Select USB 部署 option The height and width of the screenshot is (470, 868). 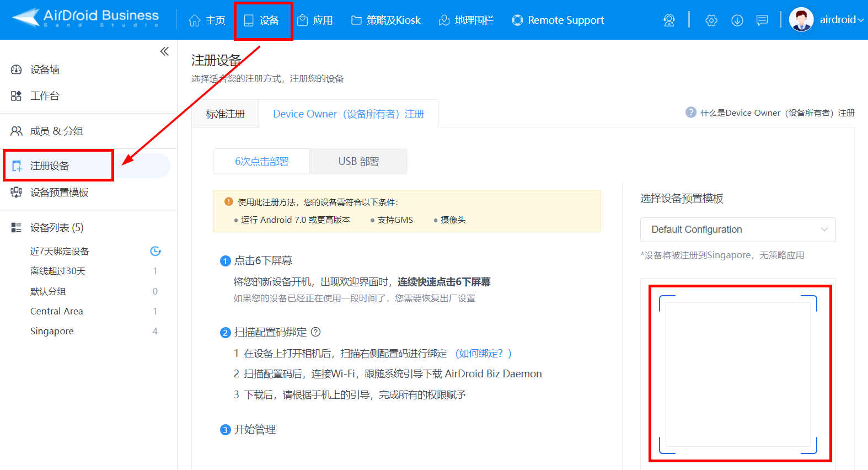[359, 162]
